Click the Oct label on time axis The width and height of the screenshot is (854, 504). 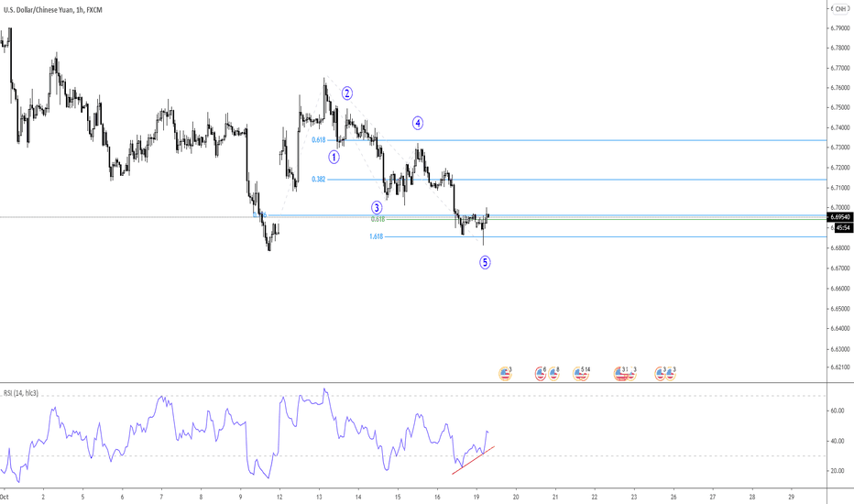tap(5, 497)
